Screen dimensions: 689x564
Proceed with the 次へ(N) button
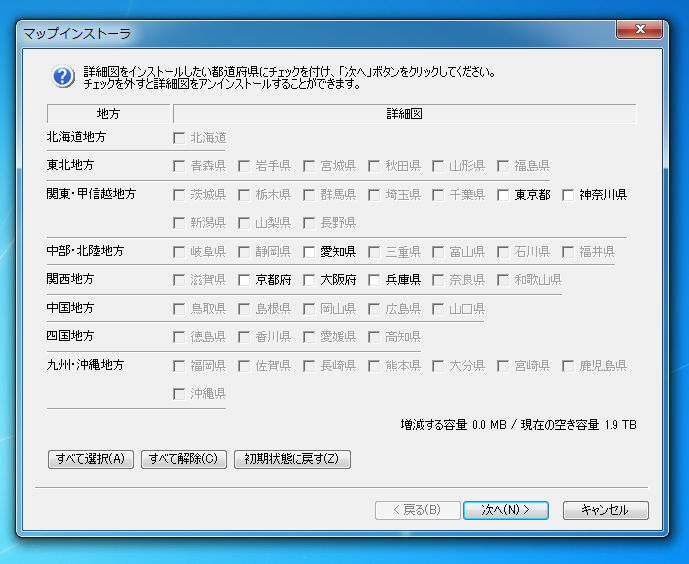[506, 510]
